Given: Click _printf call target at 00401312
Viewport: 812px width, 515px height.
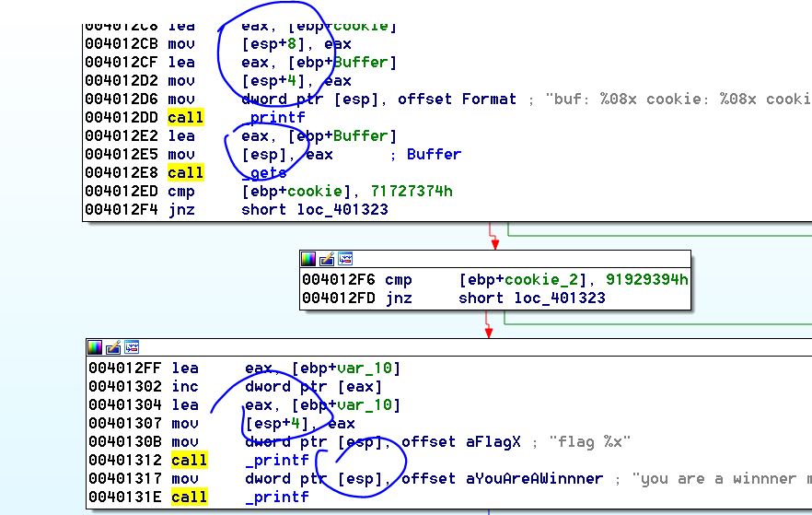Looking at the screenshot, I should tap(277, 460).
